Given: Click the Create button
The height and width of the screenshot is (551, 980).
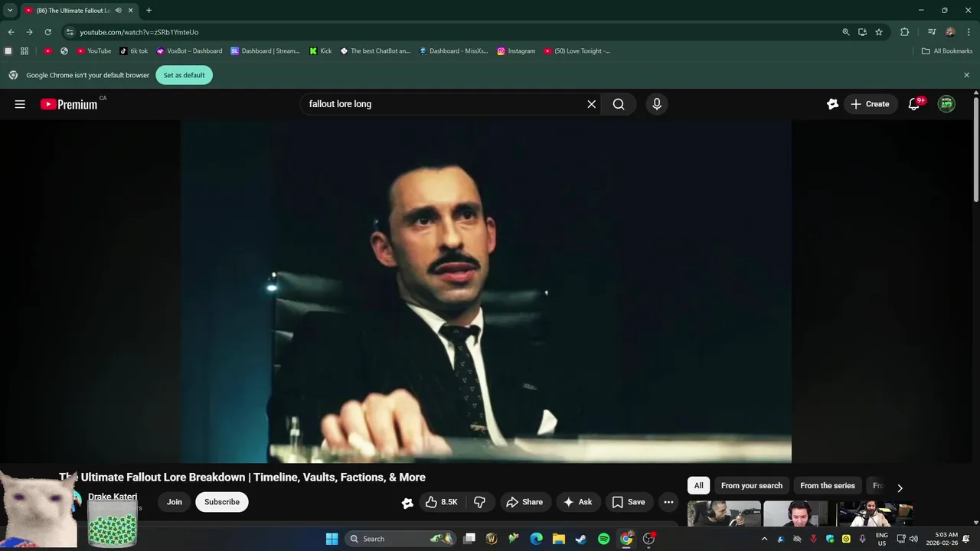Looking at the screenshot, I should tap(870, 104).
